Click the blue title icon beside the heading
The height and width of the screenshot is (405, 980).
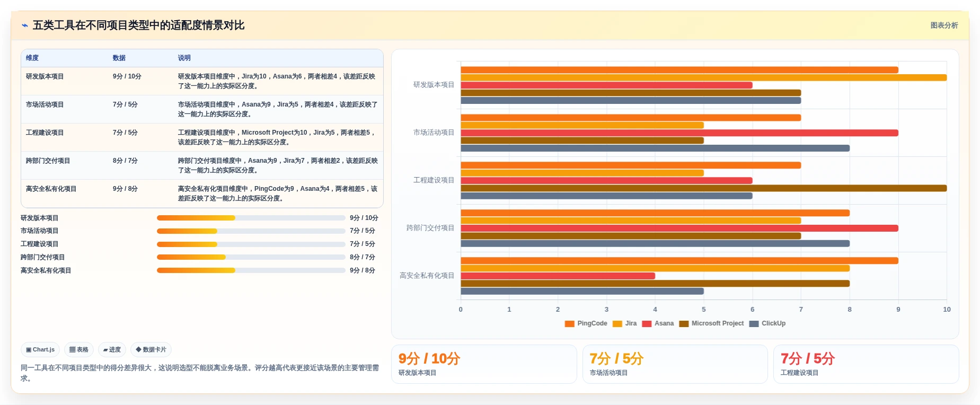pos(24,25)
